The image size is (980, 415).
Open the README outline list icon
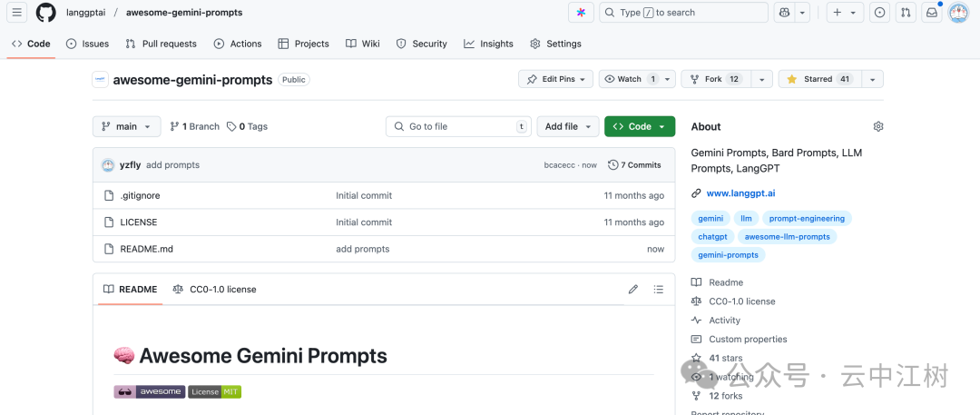[659, 290]
